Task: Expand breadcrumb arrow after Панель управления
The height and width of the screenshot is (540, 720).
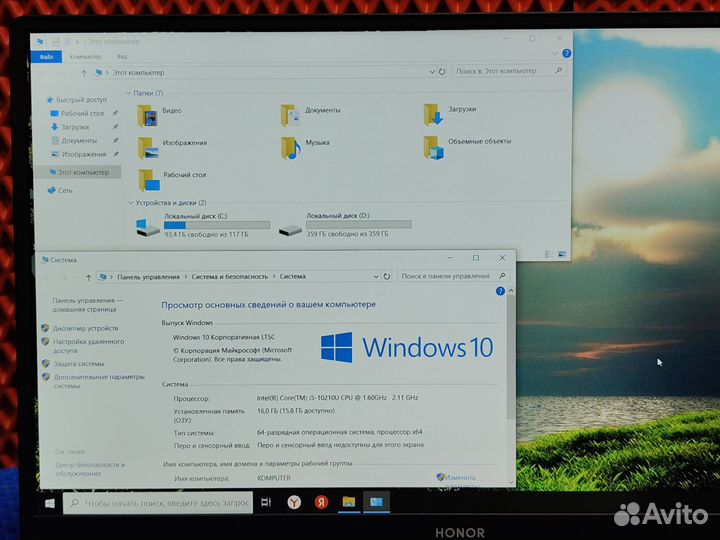Action: 186,277
